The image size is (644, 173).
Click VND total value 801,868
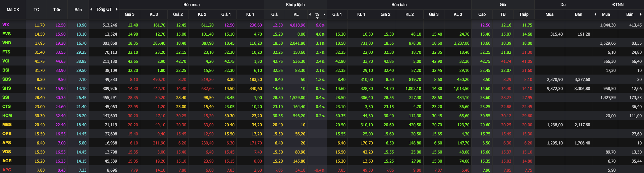(110, 43)
